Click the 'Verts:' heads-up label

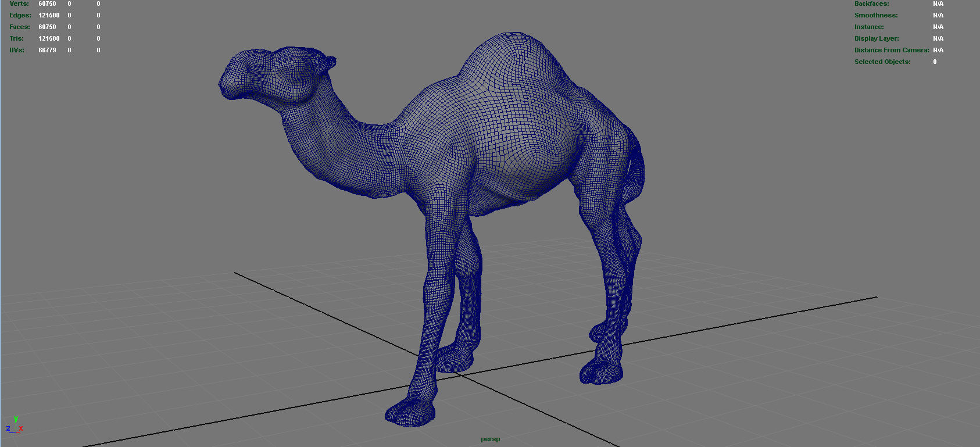point(19,3)
